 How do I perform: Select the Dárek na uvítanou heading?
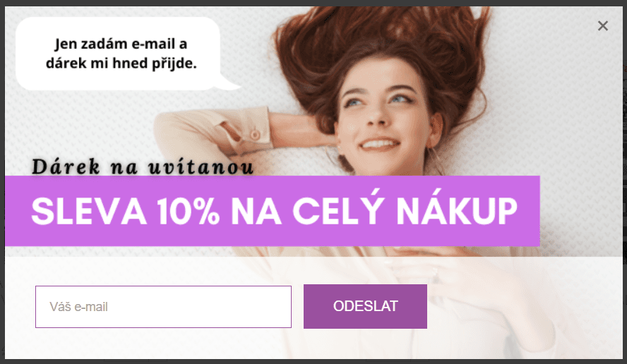(x=143, y=166)
